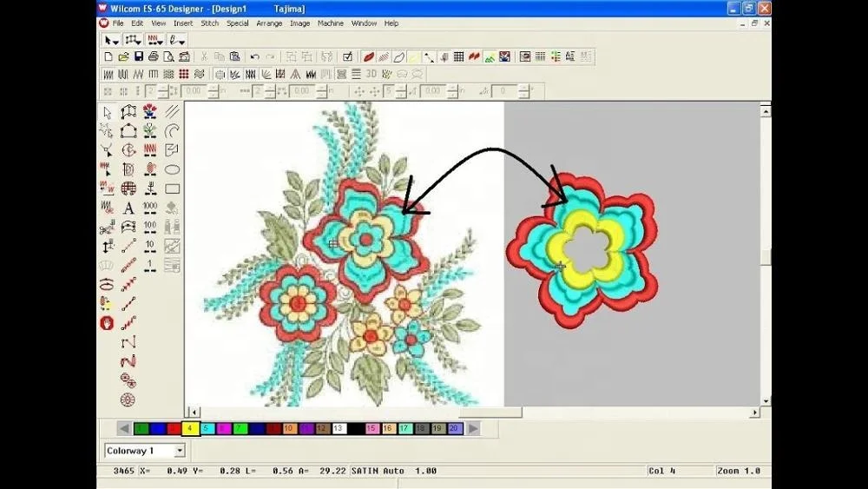The width and height of the screenshot is (868, 489).
Task: Choose the travel by 10 stitches icon
Action: [150, 247]
